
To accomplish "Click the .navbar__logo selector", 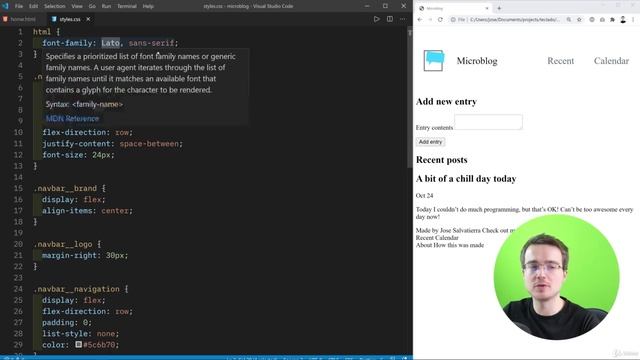I will pos(62,244).
